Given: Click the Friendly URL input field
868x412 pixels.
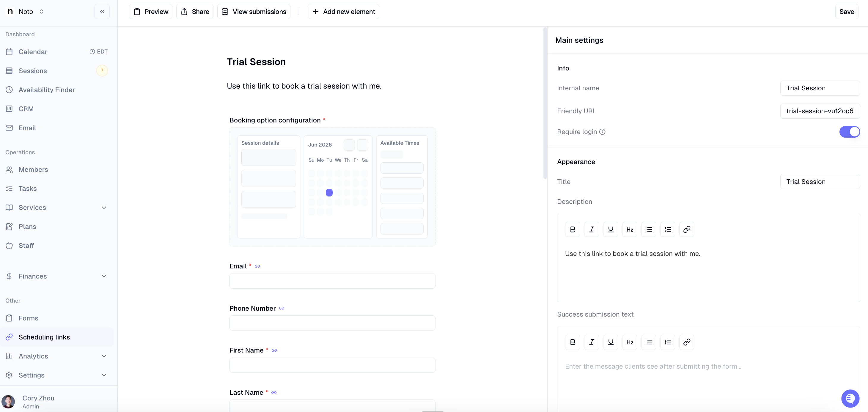Looking at the screenshot, I should coord(820,111).
